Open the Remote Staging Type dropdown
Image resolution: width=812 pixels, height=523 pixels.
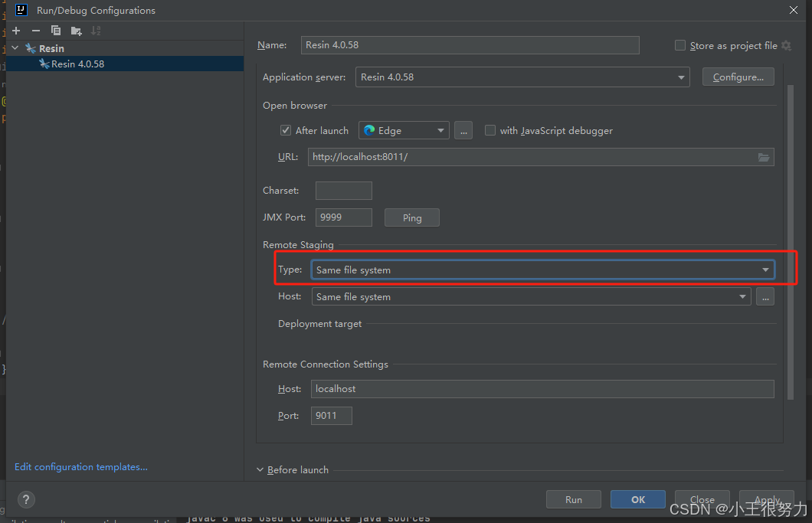click(x=542, y=270)
